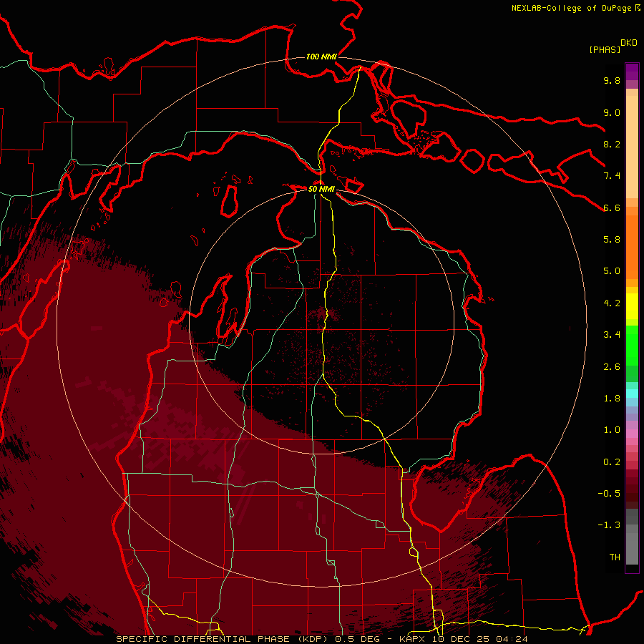Click the 100 NMI range ring label
Screen dimensions: 644x644
(x=321, y=57)
